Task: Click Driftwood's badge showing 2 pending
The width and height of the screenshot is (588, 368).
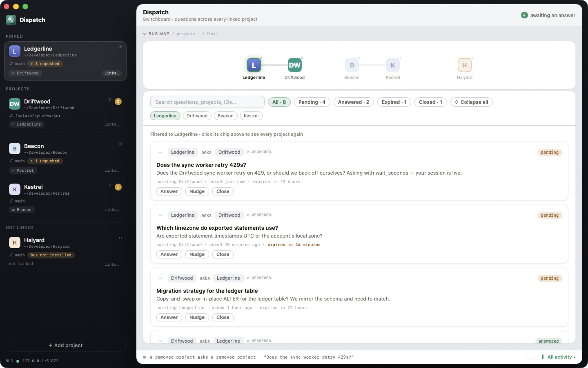Action: click(x=118, y=101)
